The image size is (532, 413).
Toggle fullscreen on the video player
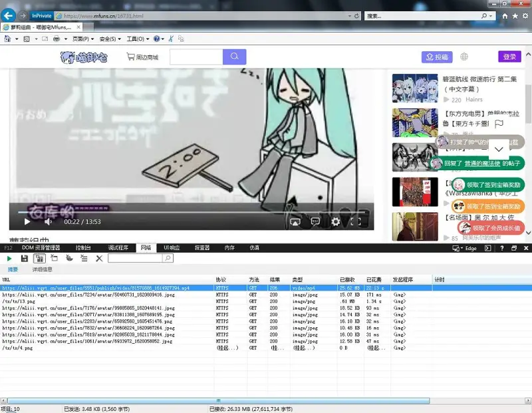356,221
